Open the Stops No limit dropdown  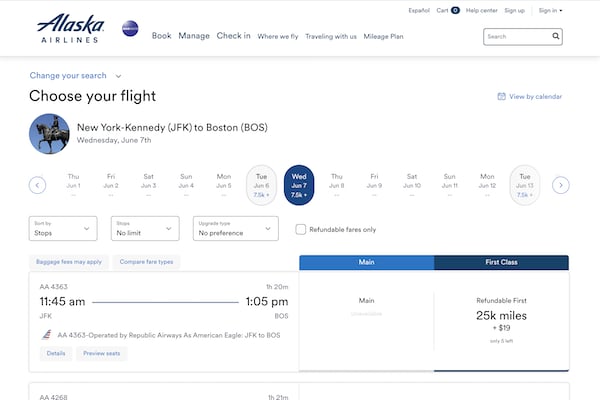point(145,229)
